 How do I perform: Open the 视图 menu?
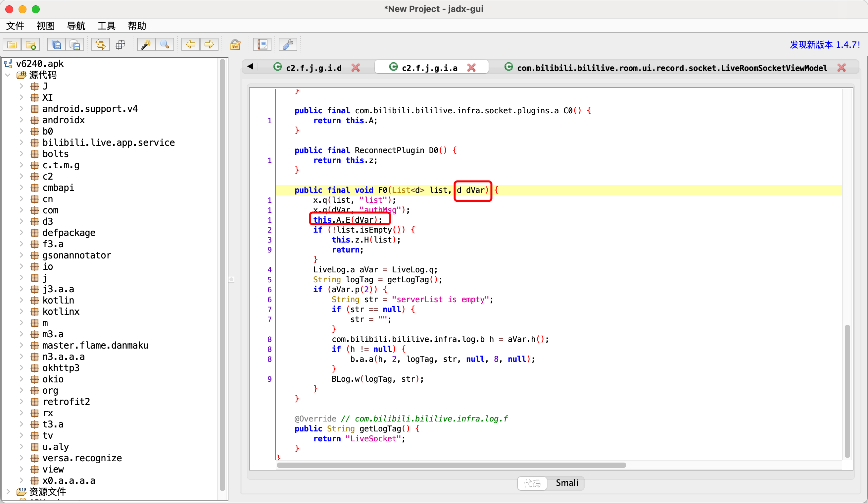coord(45,26)
